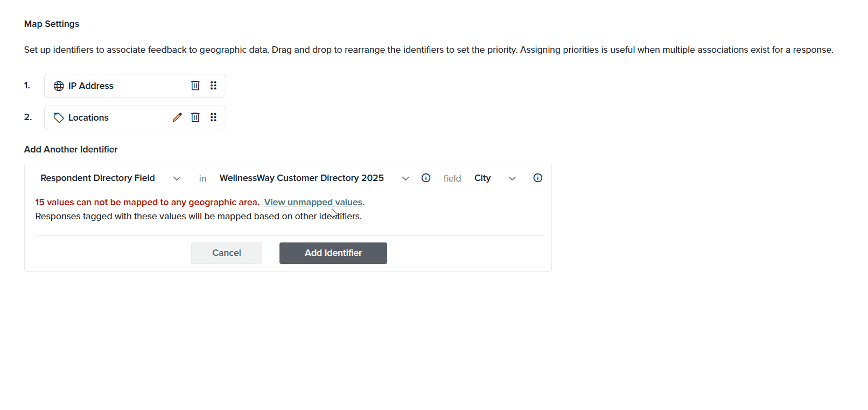Click the tag icon beside Locations
The width and height of the screenshot is (868, 410).
[x=59, y=117]
